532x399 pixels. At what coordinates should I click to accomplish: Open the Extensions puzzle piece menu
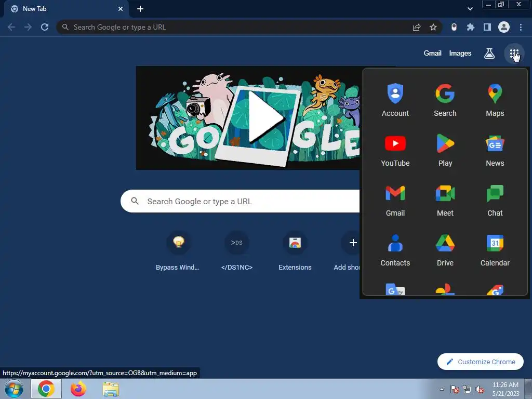(470, 27)
